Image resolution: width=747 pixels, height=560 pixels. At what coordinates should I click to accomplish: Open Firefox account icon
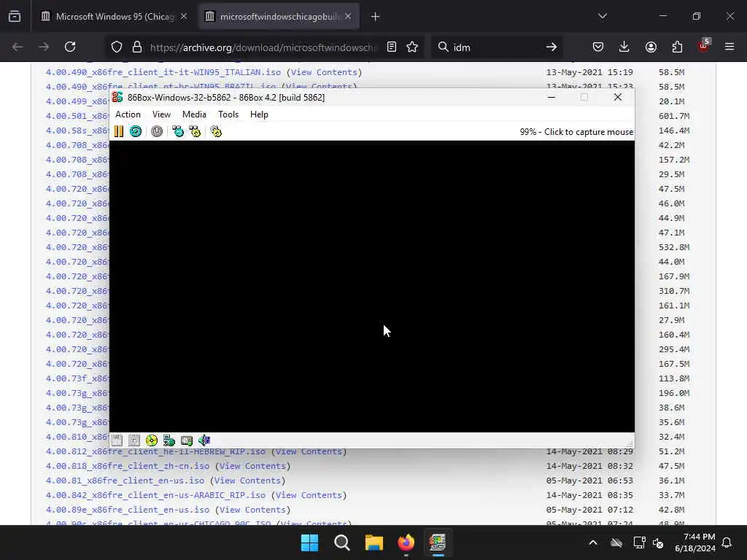tap(651, 47)
